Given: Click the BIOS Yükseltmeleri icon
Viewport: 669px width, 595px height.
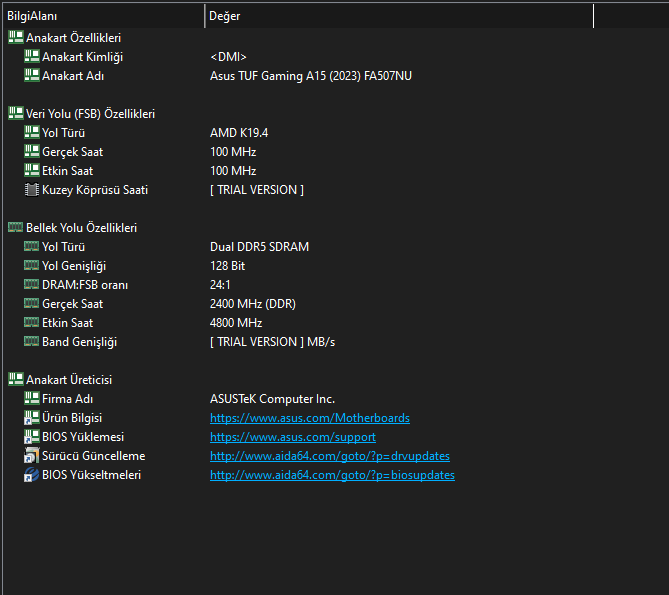Looking at the screenshot, I should 32,475.
